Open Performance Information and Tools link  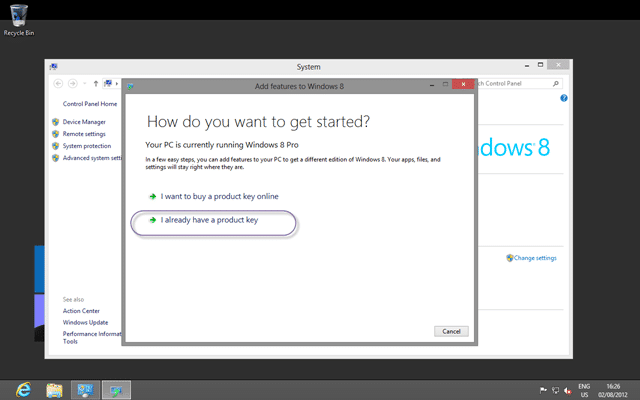point(92,338)
